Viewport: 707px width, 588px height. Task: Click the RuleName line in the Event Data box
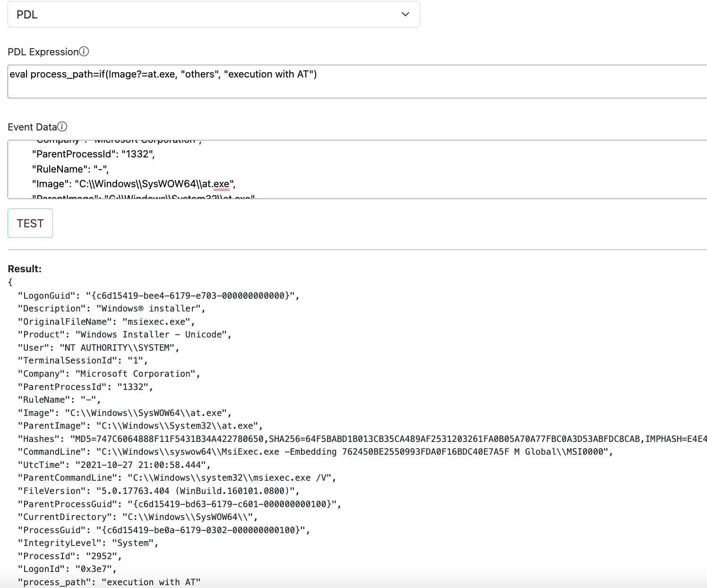pos(70,169)
